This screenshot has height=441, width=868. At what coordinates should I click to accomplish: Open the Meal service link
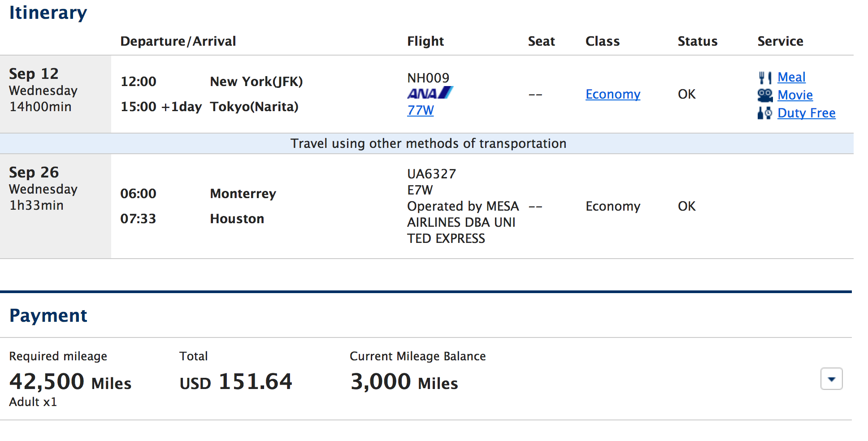(791, 77)
